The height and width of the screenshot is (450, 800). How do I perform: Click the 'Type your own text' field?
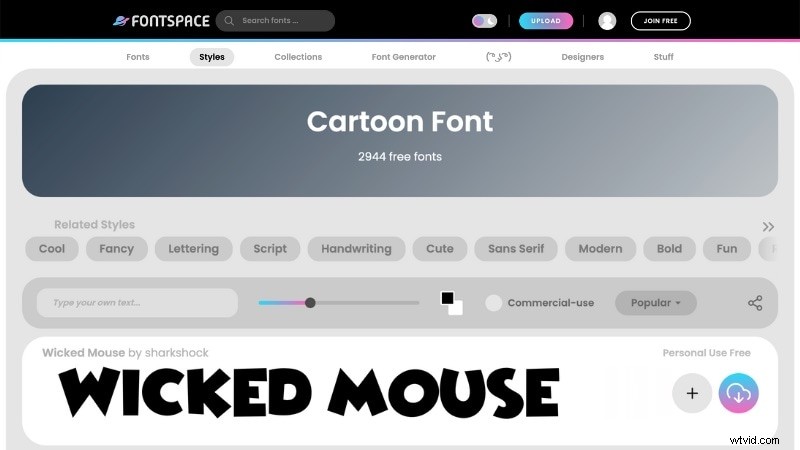(137, 303)
